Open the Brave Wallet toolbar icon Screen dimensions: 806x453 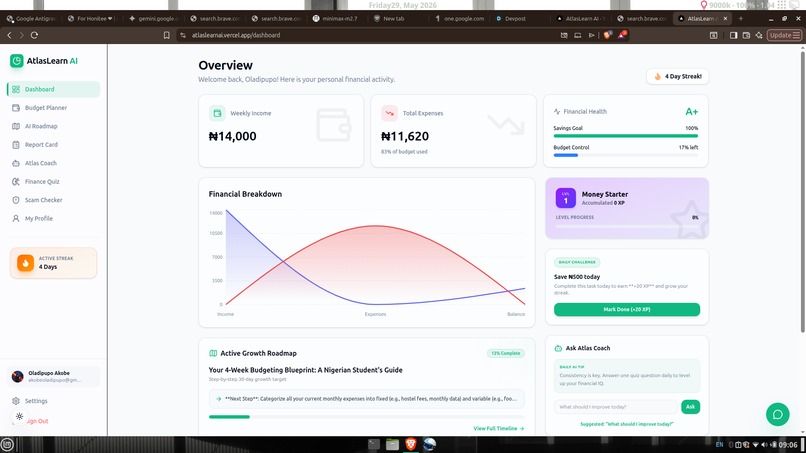click(x=746, y=35)
